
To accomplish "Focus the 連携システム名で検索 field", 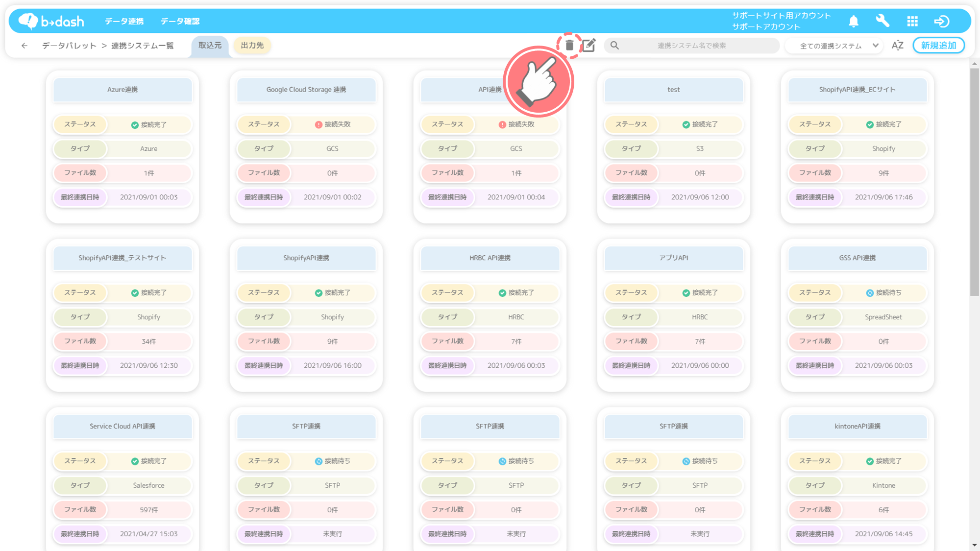I will pyautogui.click(x=691, y=46).
